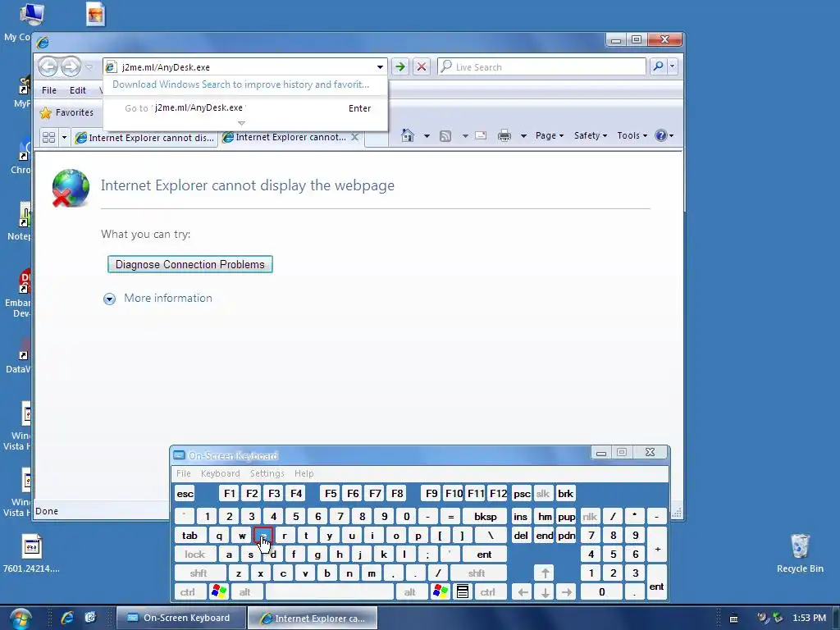840x630 pixels.
Task: Toggle the slk scroll lock key
Action: [x=543, y=494]
